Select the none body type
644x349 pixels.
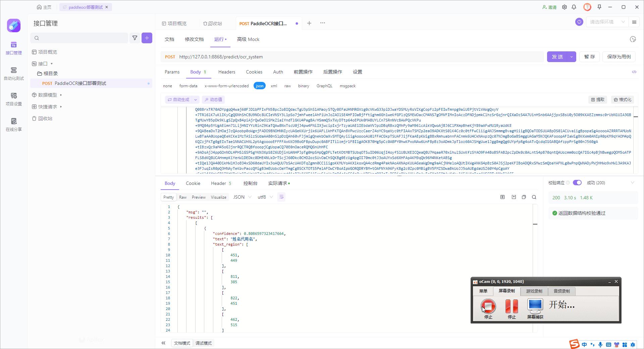167,86
